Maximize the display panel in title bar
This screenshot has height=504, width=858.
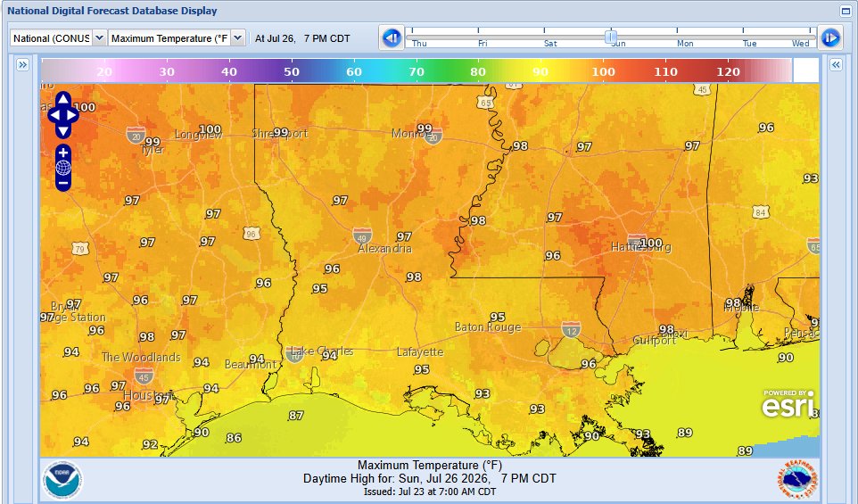(846, 11)
